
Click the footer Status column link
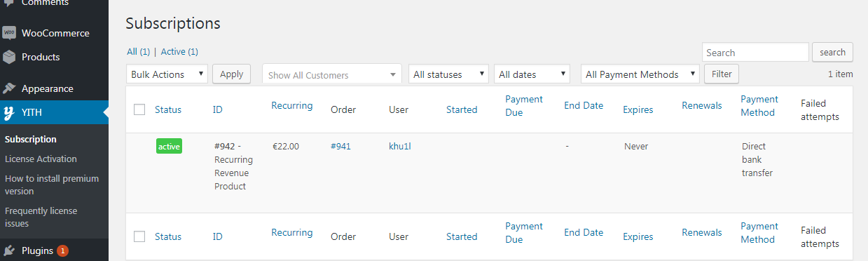(168, 236)
